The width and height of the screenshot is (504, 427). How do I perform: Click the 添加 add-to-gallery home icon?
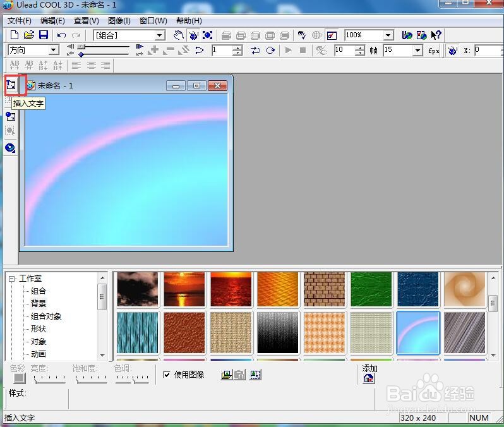click(x=369, y=378)
